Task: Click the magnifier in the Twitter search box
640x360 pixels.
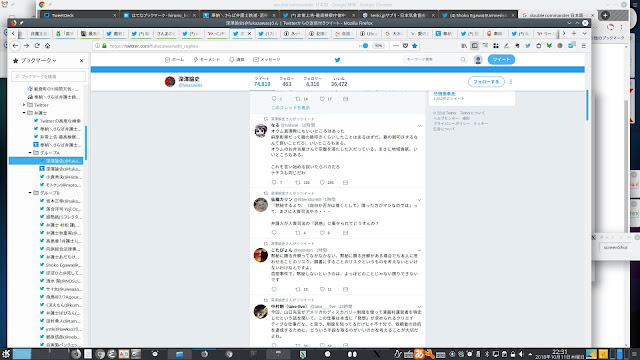Action: pyautogui.click(x=463, y=60)
